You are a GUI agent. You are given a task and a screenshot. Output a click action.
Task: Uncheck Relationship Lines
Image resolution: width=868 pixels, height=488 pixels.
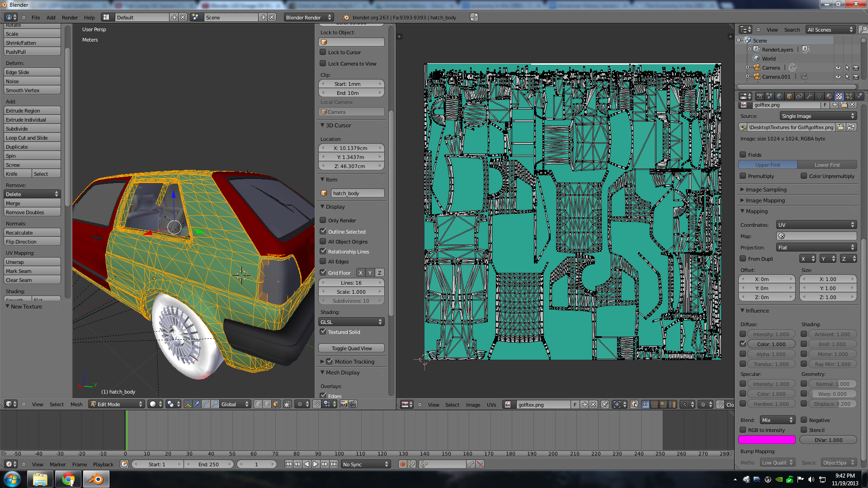(x=323, y=251)
